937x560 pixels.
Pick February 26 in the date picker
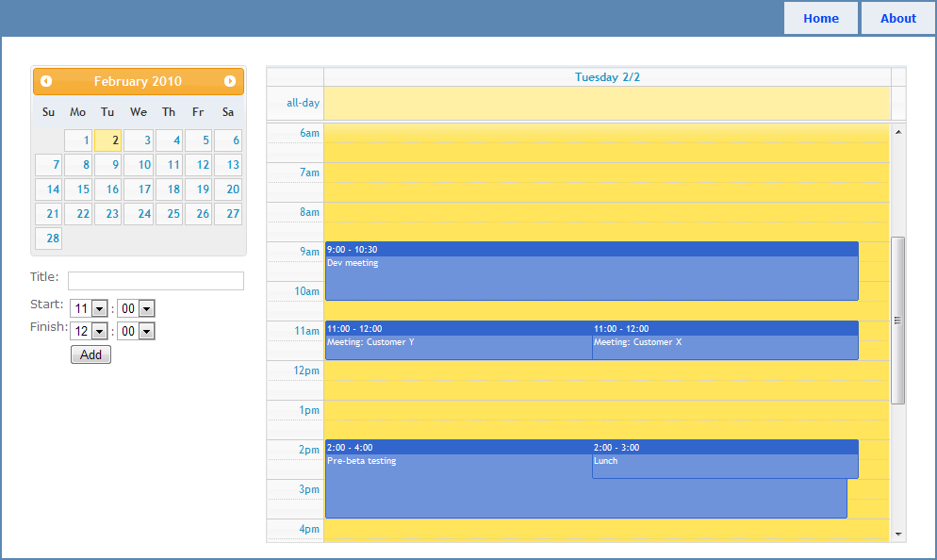(198, 214)
